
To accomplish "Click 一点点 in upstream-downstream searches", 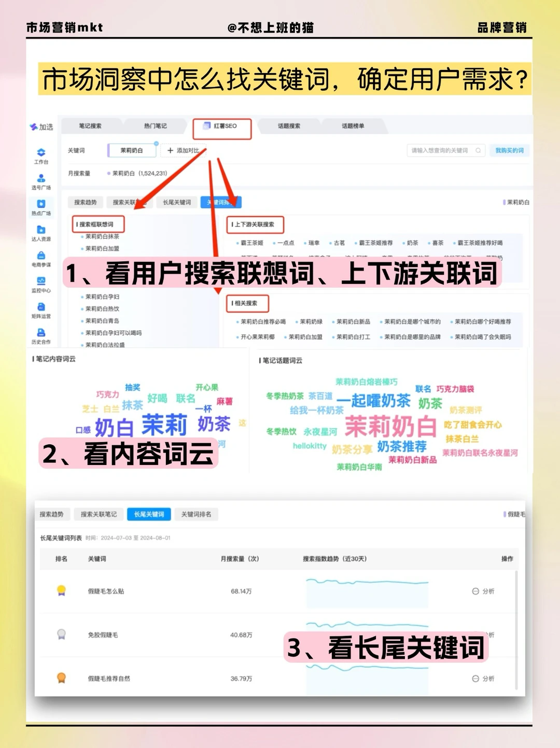I will pos(286,243).
